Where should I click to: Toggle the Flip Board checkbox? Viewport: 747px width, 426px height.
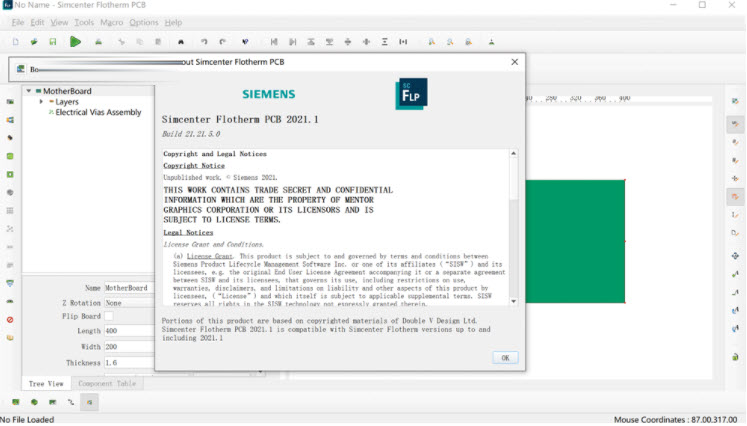click(x=109, y=317)
